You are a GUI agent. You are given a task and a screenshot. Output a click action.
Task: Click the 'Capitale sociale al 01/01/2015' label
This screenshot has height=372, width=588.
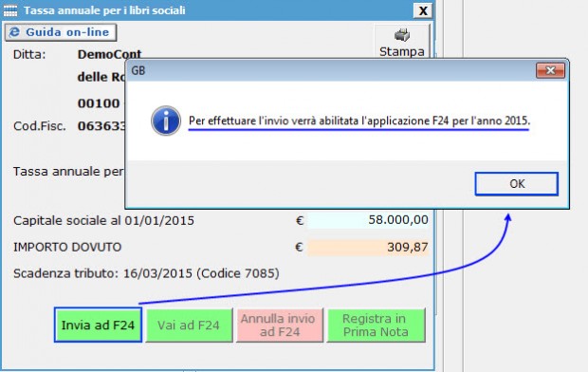[104, 221]
